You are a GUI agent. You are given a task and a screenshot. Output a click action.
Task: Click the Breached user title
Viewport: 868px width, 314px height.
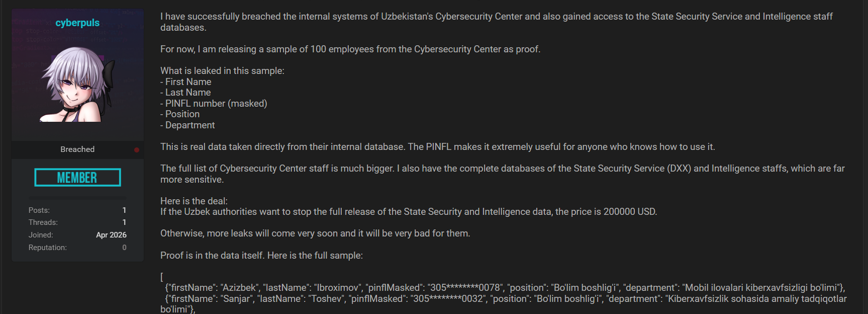[x=77, y=149]
